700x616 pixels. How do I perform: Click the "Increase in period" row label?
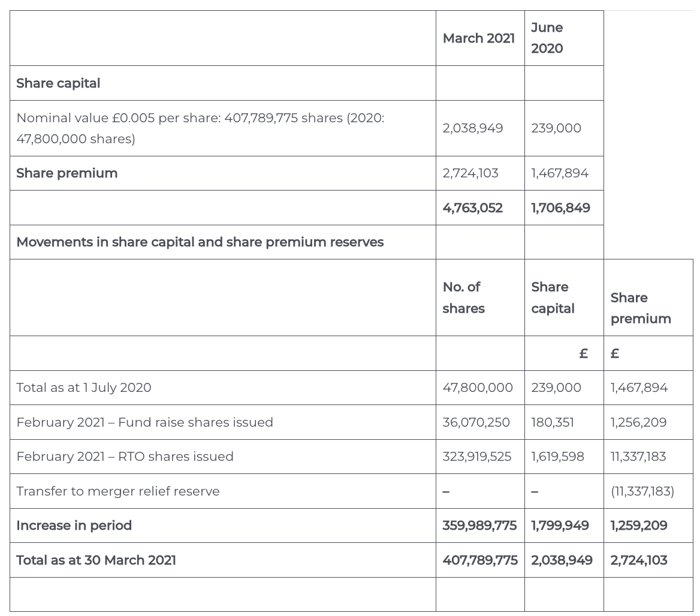tap(74, 526)
